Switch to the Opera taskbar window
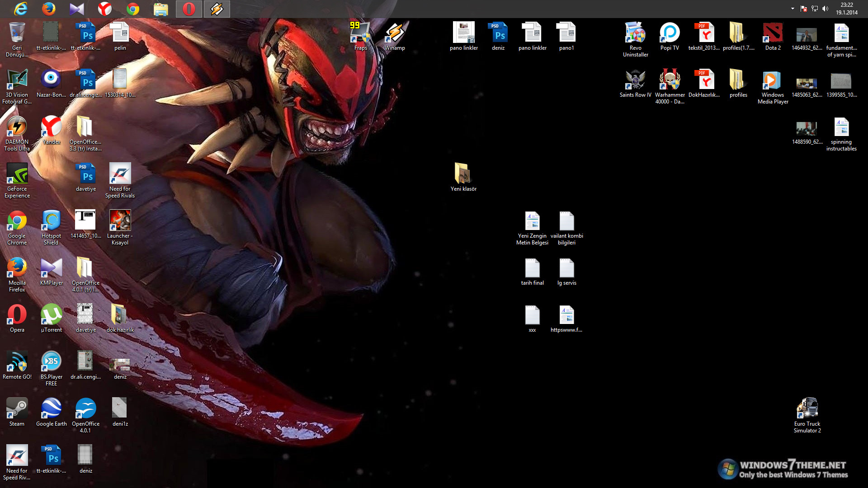This screenshot has height=488, width=868. pyautogui.click(x=189, y=9)
